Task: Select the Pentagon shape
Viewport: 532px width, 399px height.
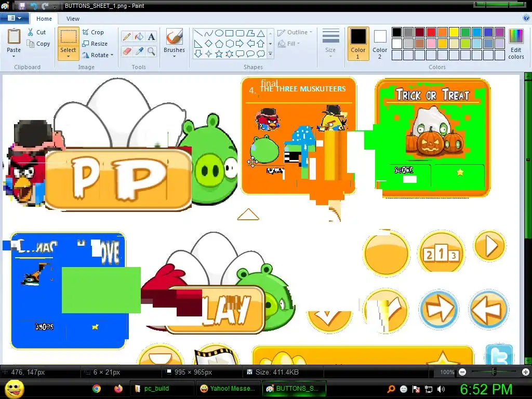Action: coord(219,44)
